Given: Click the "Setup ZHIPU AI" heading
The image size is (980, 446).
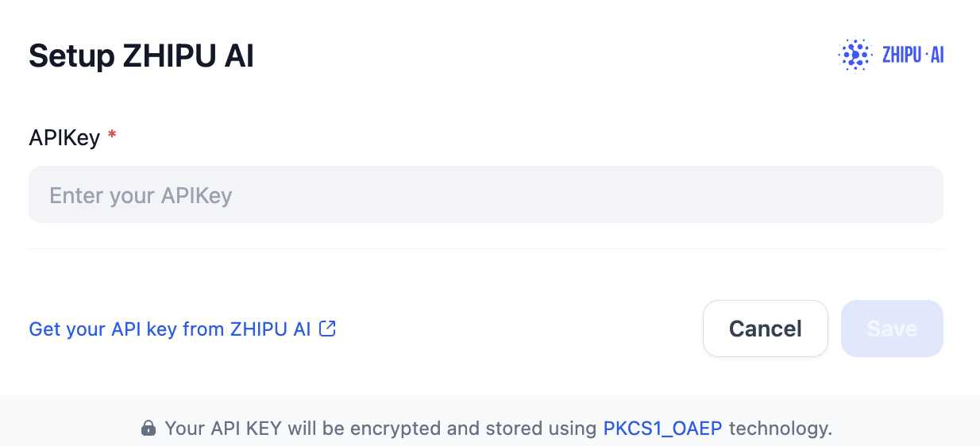Looking at the screenshot, I should [141, 56].
